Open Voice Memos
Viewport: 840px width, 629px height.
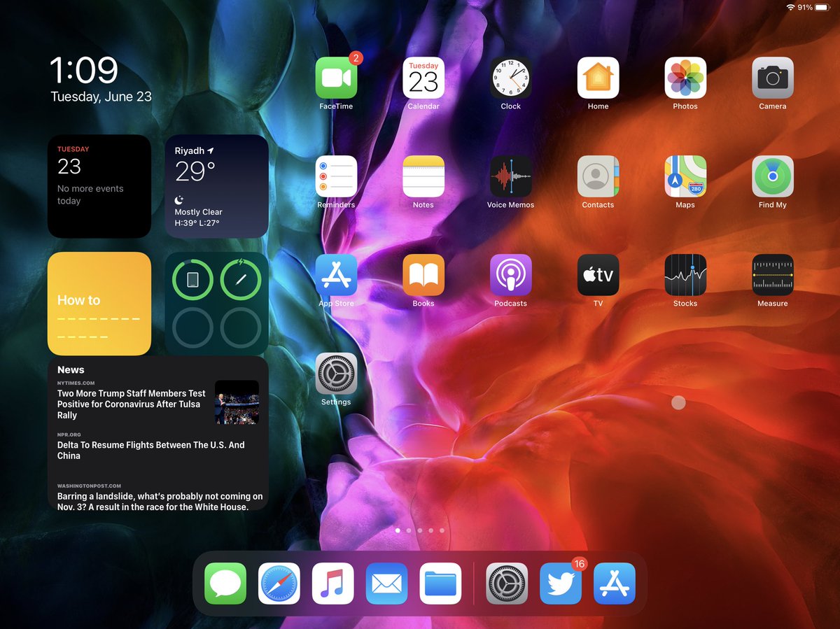click(x=511, y=176)
